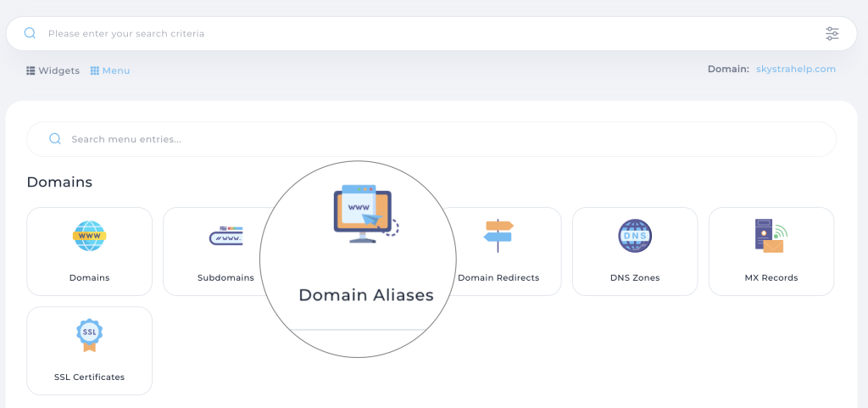The image size is (868, 408).
Task: Open the SSL Certificates badge icon
Action: click(89, 335)
